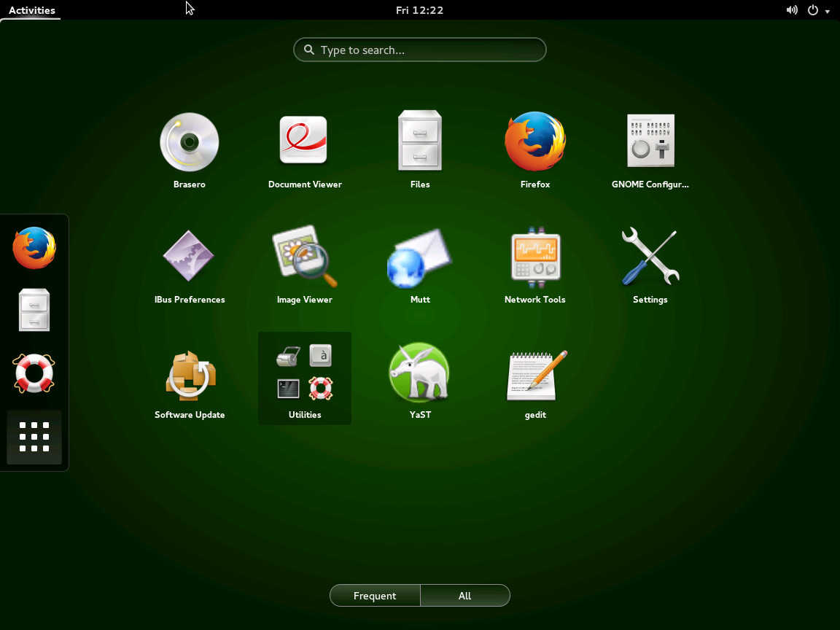Open the clock showing Fri 12:22
The height and width of the screenshot is (630, 840).
[419, 10]
